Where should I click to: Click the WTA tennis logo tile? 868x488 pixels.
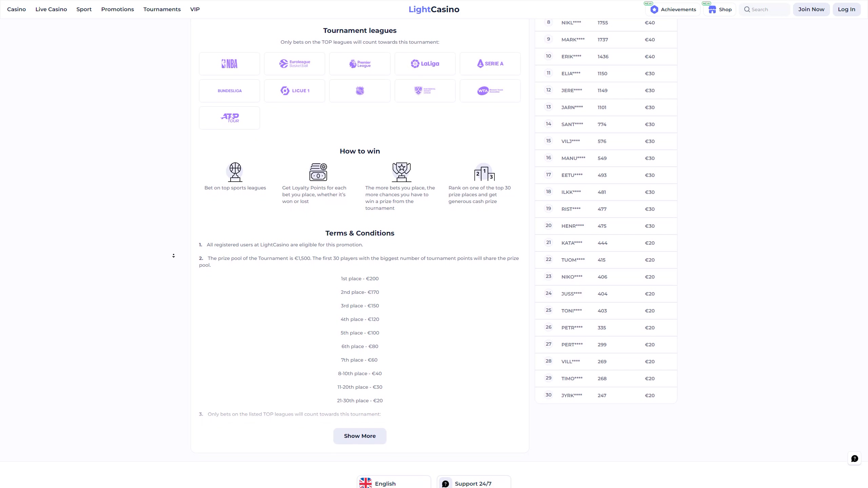coord(490,91)
